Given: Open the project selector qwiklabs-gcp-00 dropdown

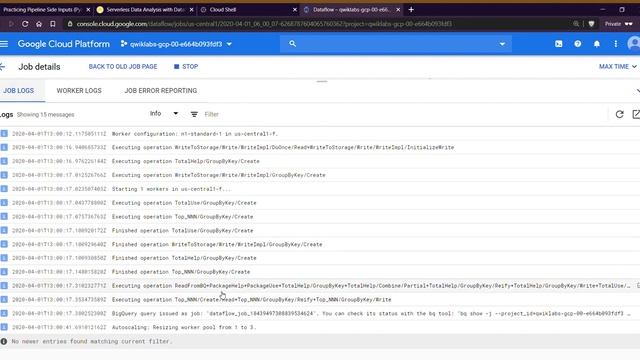Looking at the screenshot, I should click(x=176, y=44).
